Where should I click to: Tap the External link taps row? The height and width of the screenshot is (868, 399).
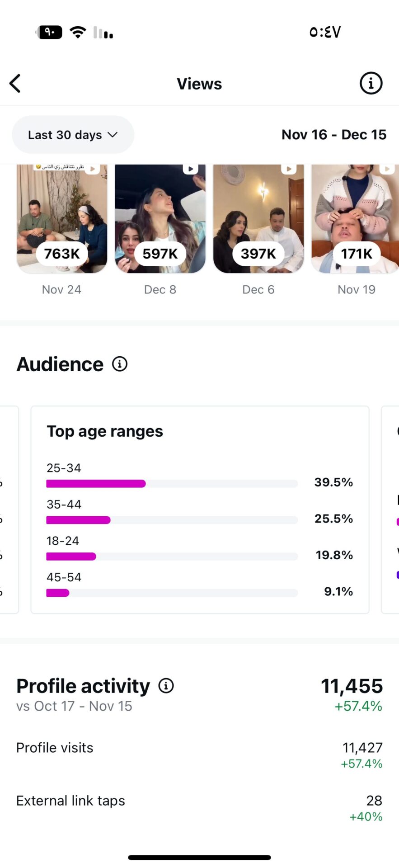point(199,807)
